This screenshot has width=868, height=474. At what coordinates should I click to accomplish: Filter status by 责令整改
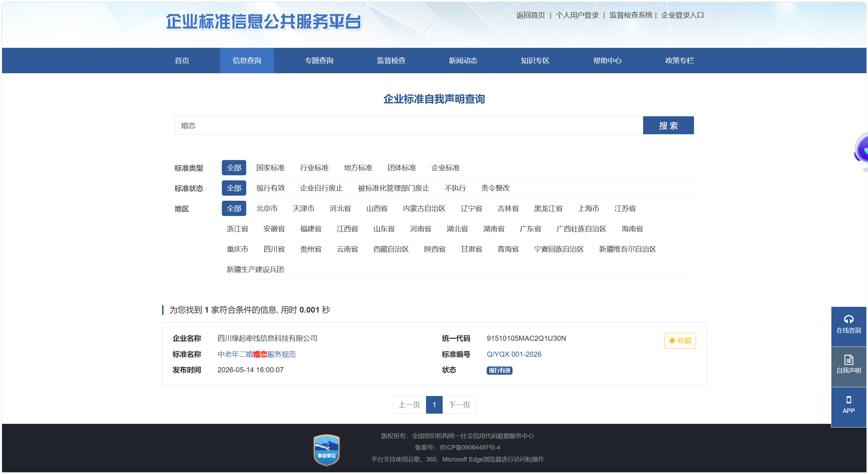pyautogui.click(x=495, y=188)
